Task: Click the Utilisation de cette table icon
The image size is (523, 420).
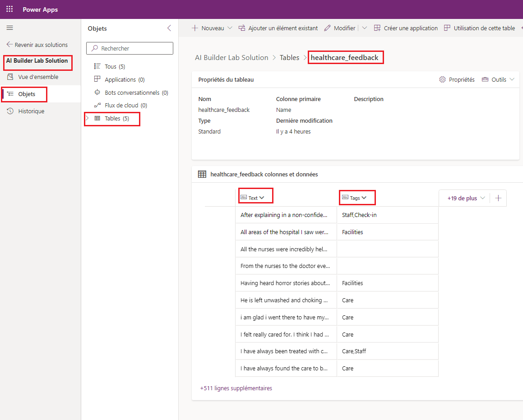Action: [x=447, y=28]
